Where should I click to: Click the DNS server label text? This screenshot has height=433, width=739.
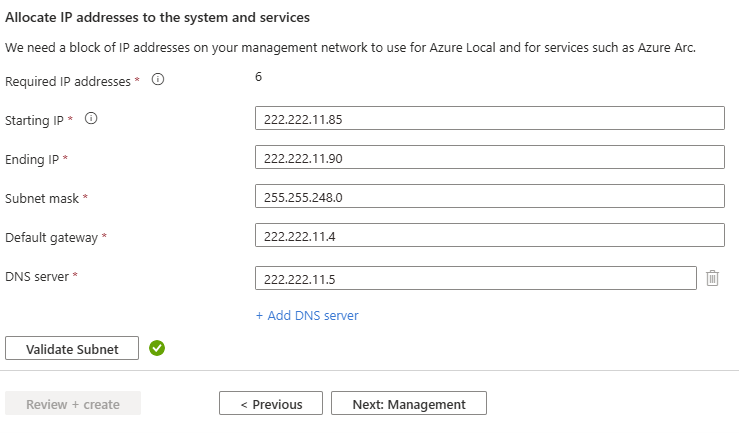(37, 277)
